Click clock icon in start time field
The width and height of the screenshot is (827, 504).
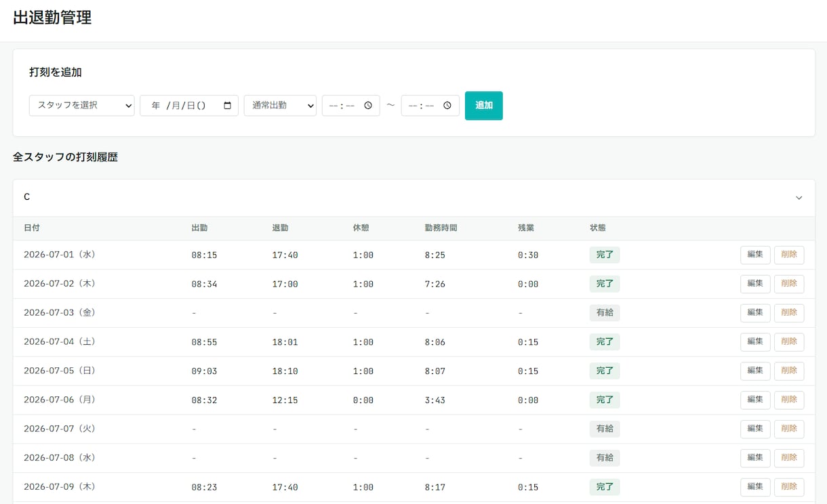click(x=368, y=106)
